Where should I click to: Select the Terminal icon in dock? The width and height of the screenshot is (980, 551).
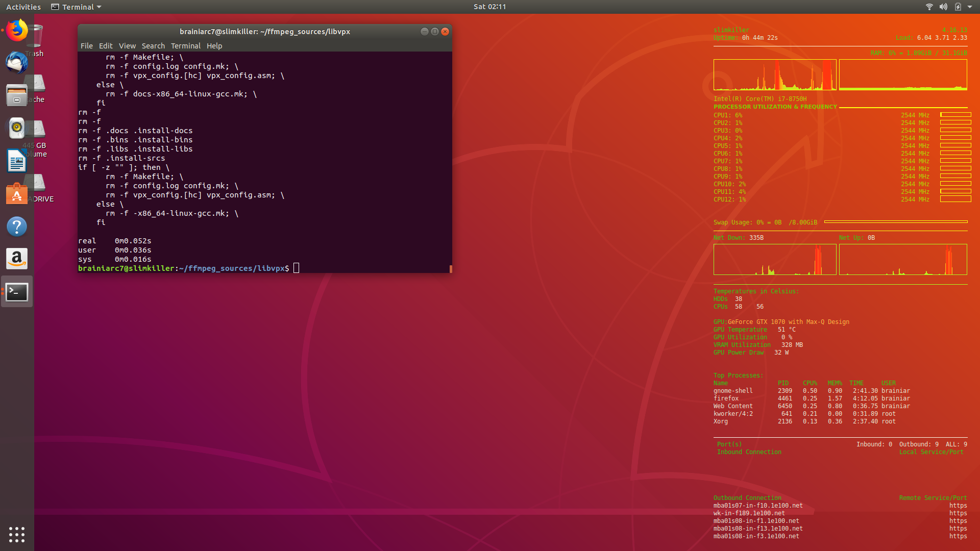coord(17,292)
